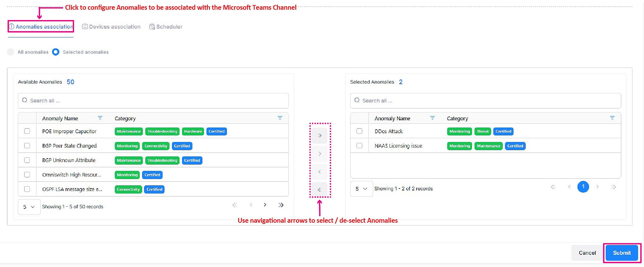Select the All anomalies radio button

11,52
